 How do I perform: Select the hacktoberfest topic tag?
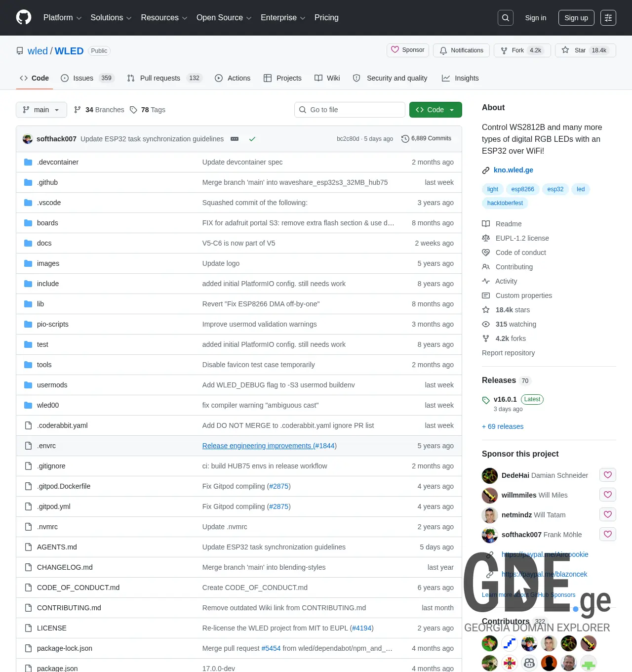[505, 203]
